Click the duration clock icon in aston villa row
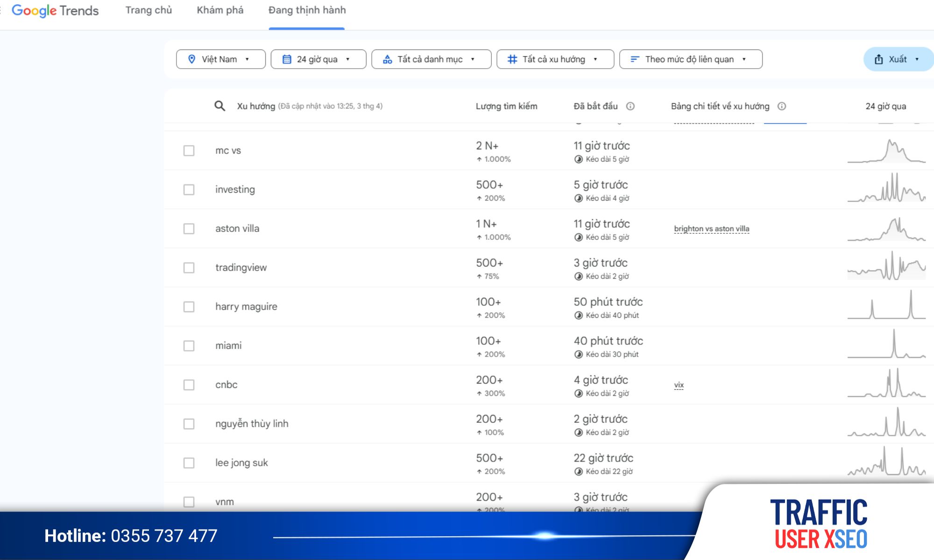Image resolution: width=934 pixels, height=560 pixels. coord(579,237)
